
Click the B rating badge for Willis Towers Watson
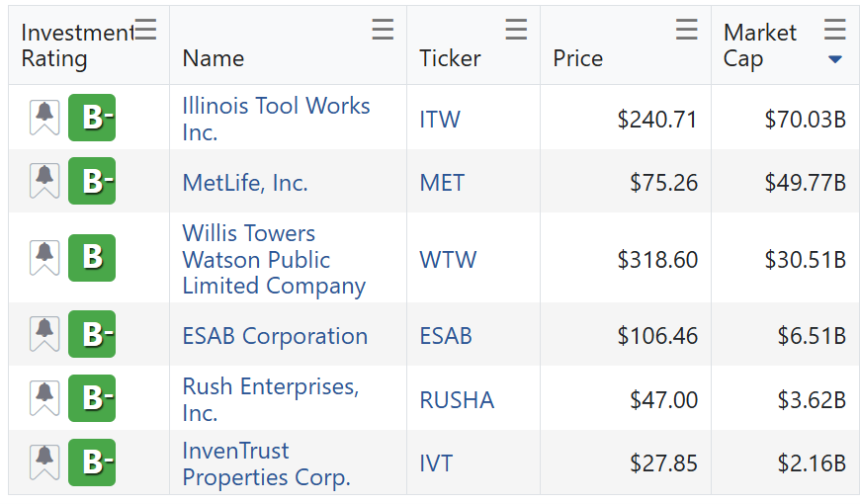pos(92,258)
